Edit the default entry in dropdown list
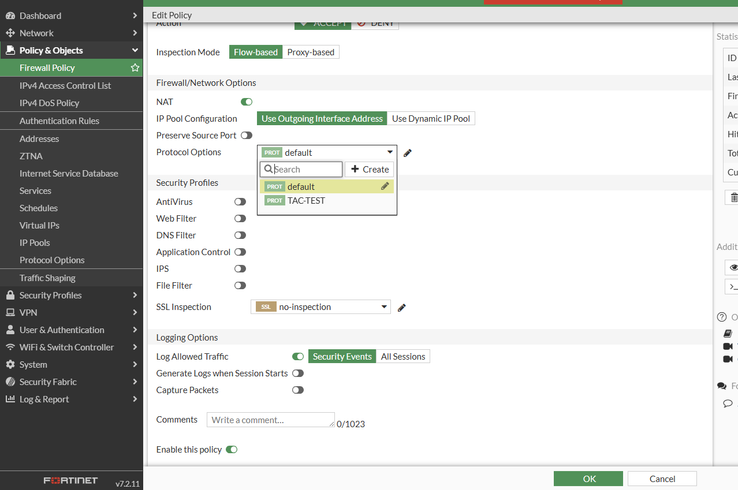Image resolution: width=738 pixels, height=490 pixels. point(385,186)
